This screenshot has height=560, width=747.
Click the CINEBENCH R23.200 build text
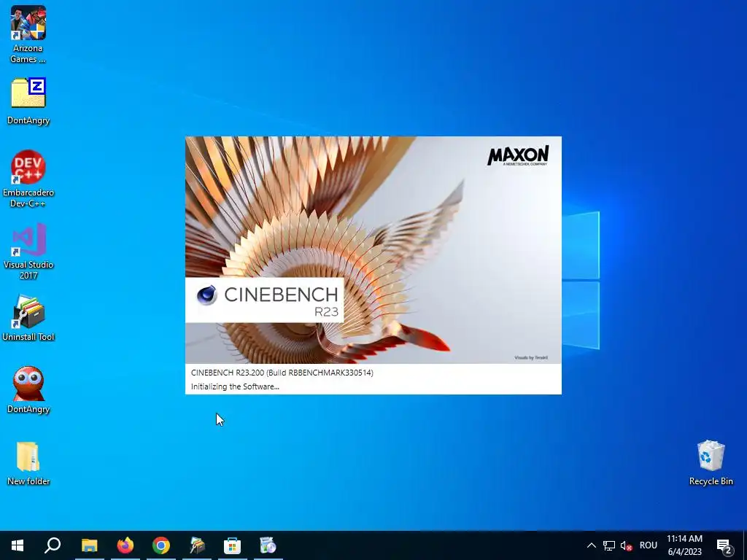282,373
